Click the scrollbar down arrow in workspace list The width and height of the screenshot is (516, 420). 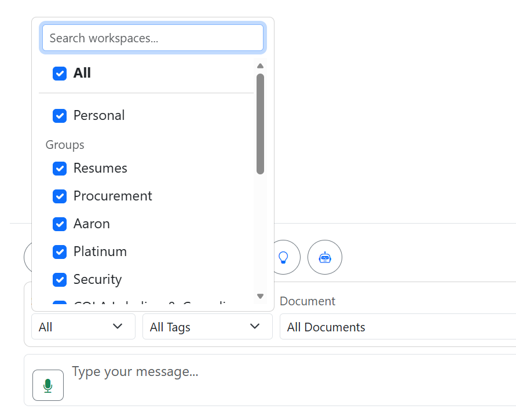tap(260, 296)
